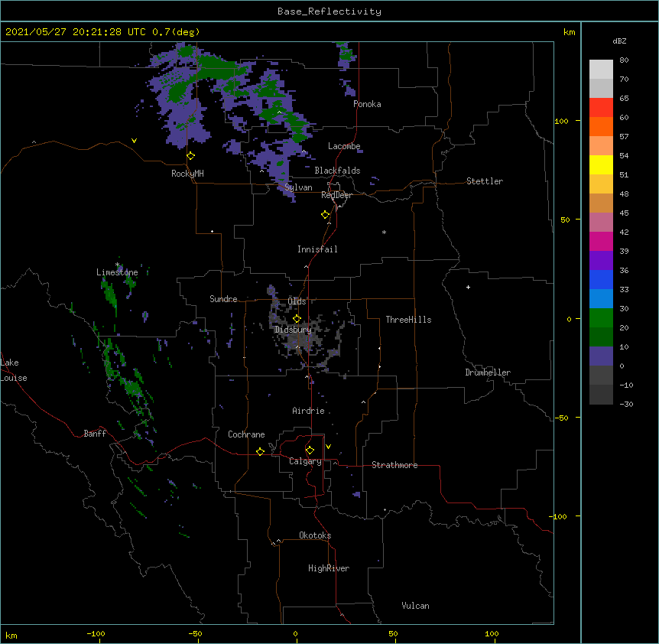The height and width of the screenshot is (644, 659).
Task: Click the white asterisk east of Innisfail
Action: click(x=384, y=232)
